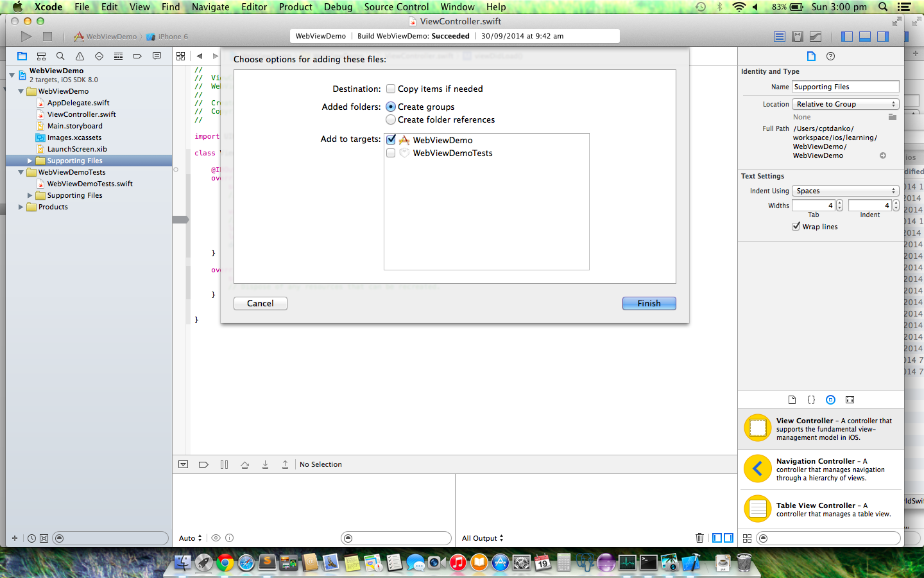Check the WebViewDemoTests target
The width and height of the screenshot is (924, 578).
(x=391, y=153)
